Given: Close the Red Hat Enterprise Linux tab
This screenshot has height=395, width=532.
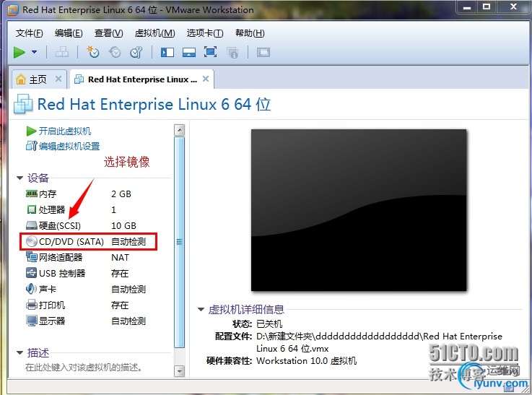Looking at the screenshot, I should pos(205,79).
